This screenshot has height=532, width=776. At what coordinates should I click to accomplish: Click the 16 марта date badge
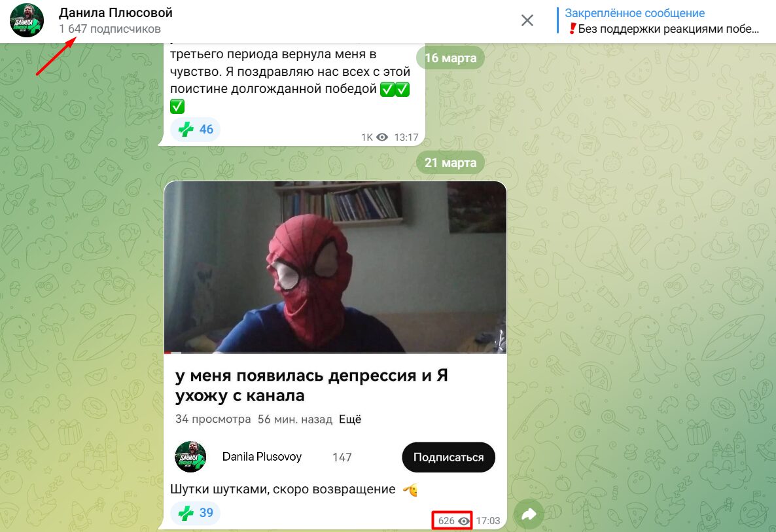(x=450, y=58)
